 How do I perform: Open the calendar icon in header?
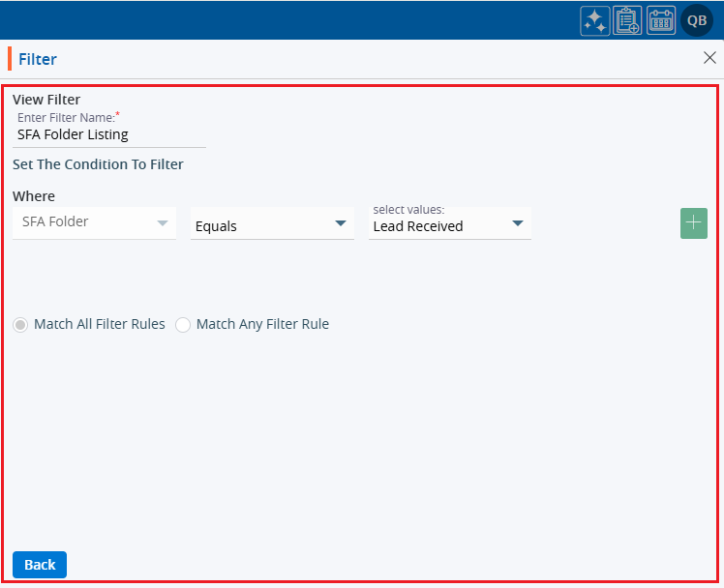(661, 21)
